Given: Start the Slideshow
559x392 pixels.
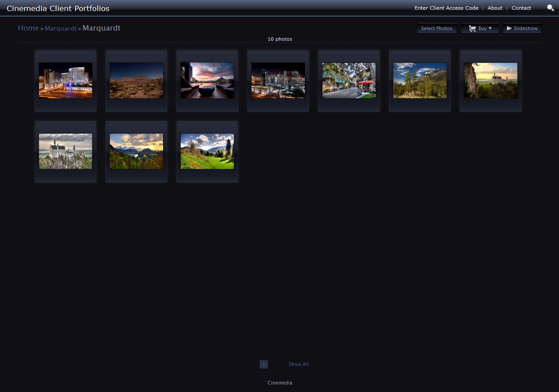Looking at the screenshot, I should pos(522,28).
